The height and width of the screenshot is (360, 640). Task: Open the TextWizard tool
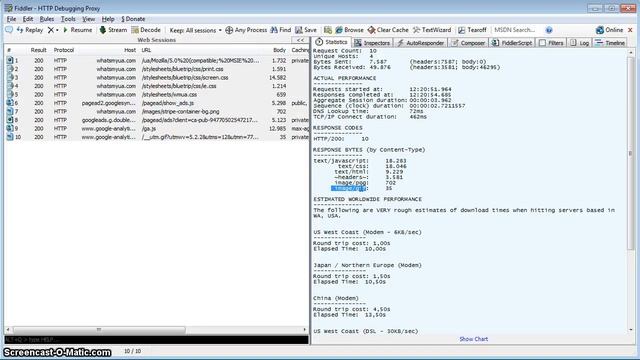pyautogui.click(x=432, y=30)
